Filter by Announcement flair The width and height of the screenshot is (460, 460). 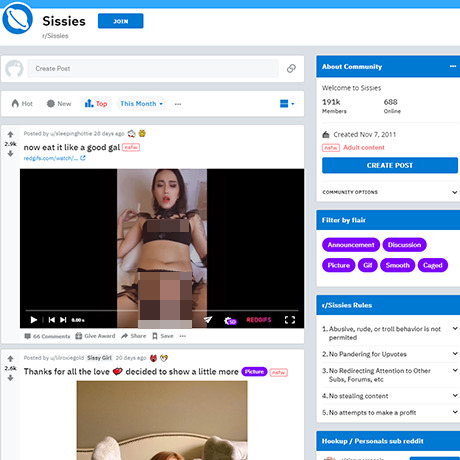coord(351,245)
